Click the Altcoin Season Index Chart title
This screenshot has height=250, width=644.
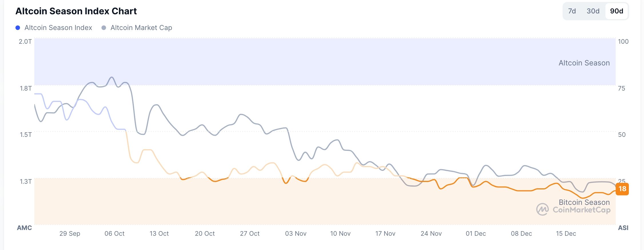(x=76, y=11)
